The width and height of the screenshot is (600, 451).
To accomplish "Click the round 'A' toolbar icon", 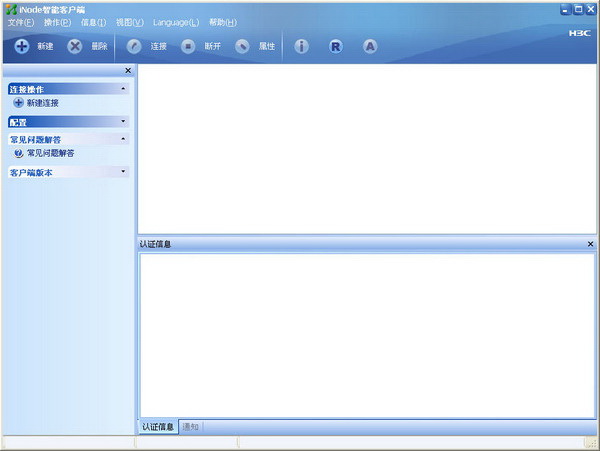I will pos(370,46).
